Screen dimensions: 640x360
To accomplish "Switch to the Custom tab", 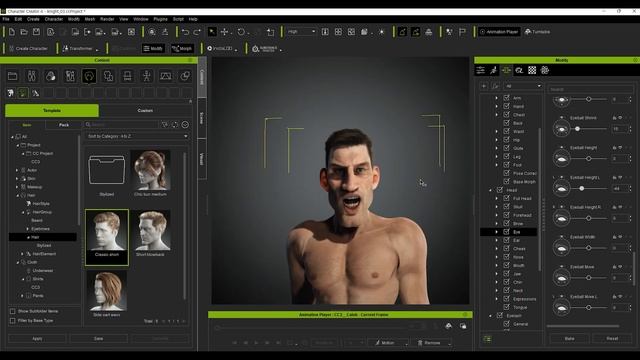I will [145, 110].
